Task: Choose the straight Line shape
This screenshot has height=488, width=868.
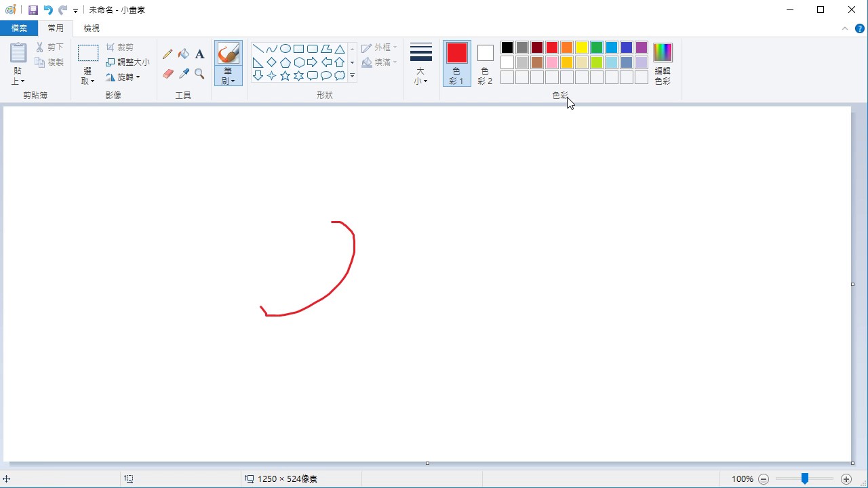Action: point(258,49)
